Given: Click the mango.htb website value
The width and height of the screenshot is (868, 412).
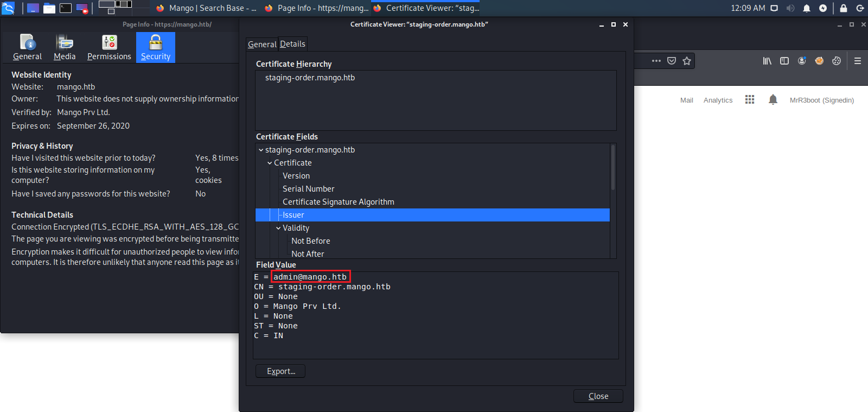Looking at the screenshot, I should coord(76,87).
